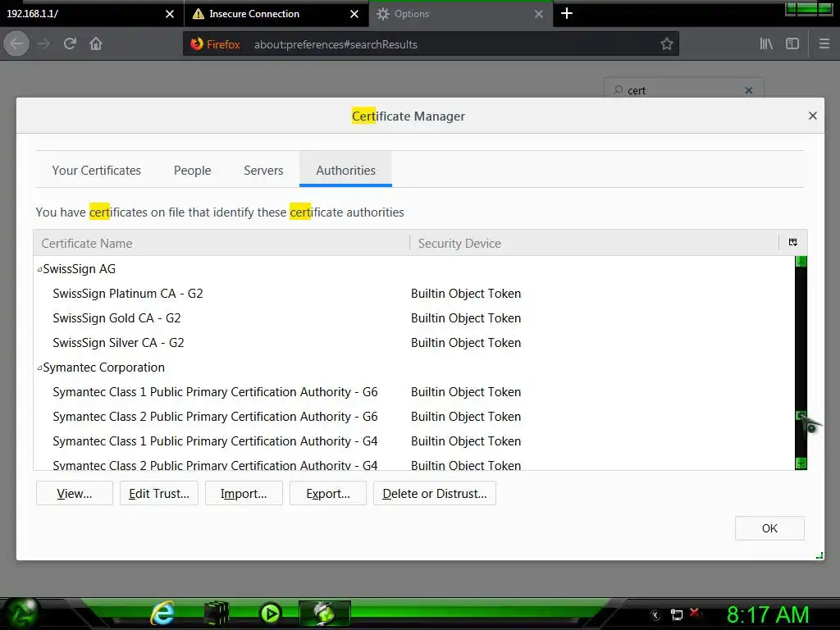
Task: Open the Firefox home page icon
Action: [x=96, y=44]
